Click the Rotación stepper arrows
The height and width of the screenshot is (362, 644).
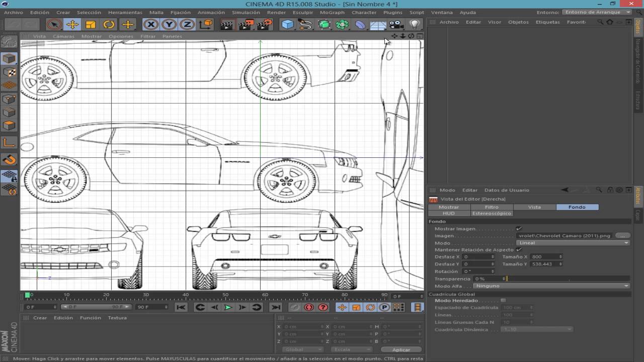pos(493,271)
